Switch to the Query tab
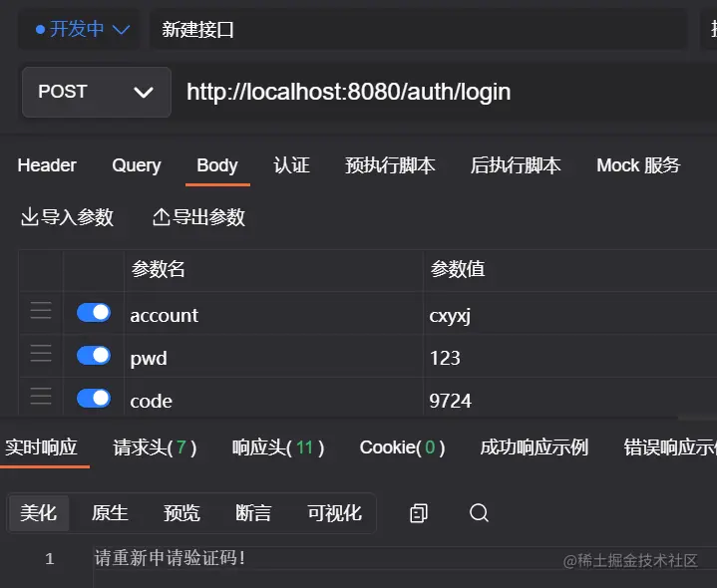Viewport: 717px width, 588px height. [x=137, y=165]
